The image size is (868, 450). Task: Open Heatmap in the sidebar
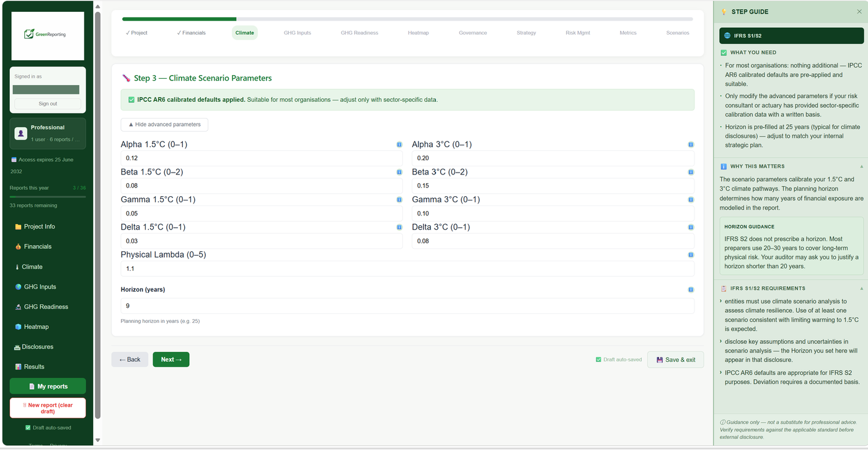click(x=48, y=326)
